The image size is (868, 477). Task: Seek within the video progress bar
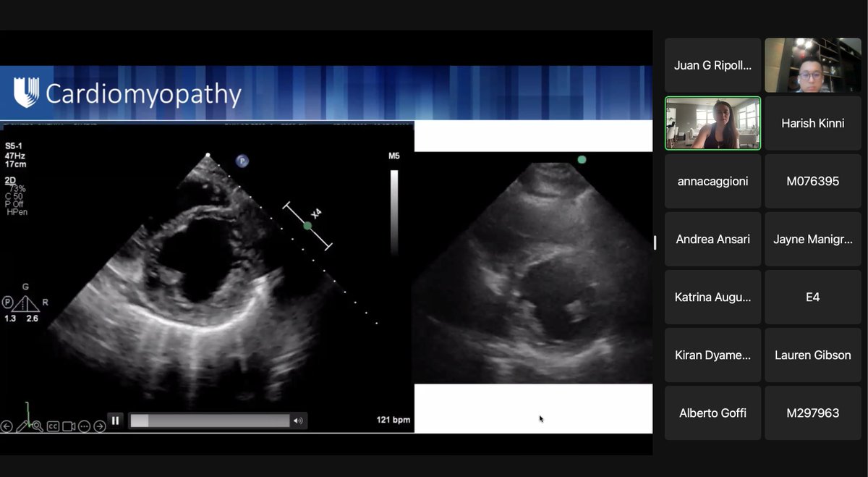210,421
